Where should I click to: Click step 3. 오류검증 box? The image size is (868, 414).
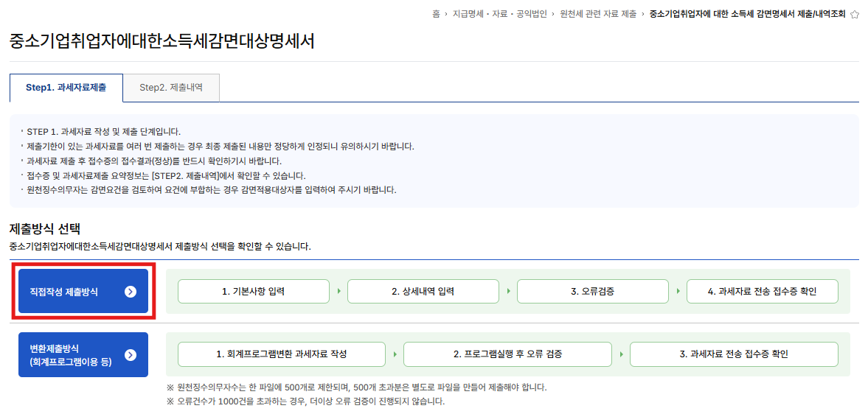coord(593,292)
